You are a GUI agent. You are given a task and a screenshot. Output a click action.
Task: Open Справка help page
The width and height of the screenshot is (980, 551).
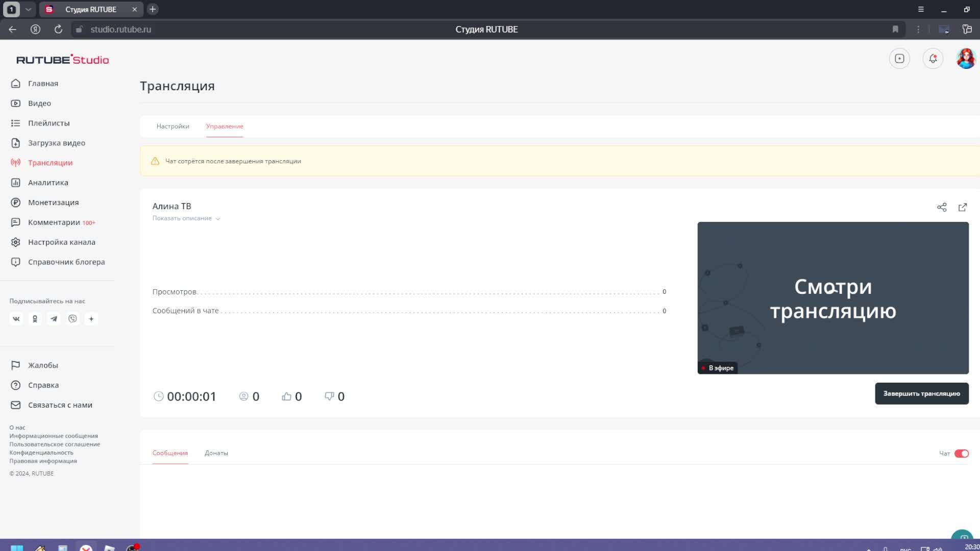click(35, 385)
